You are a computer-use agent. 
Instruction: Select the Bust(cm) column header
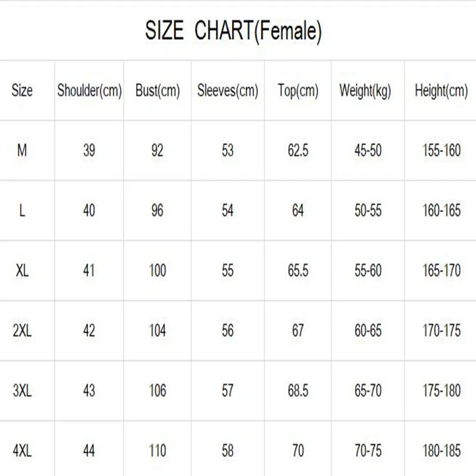(158, 91)
